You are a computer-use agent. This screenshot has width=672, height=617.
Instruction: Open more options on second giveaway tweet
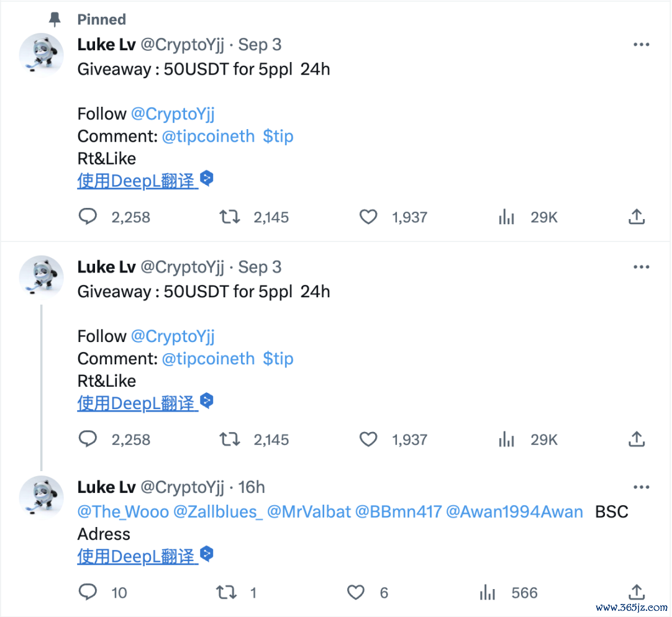click(641, 267)
